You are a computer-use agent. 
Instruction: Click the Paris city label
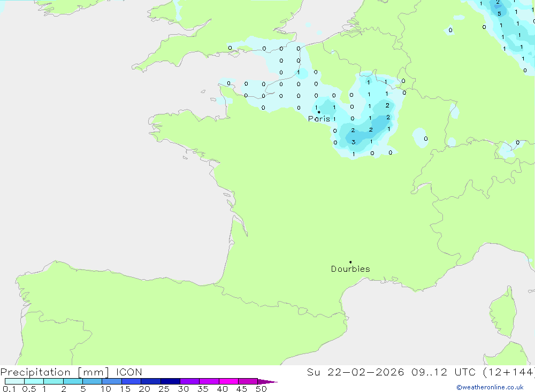click(319, 119)
